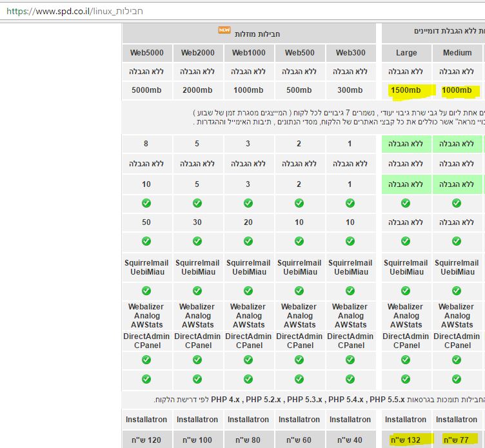Click the green checkmark under 10 in Web5000 column
The width and height of the screenshot is (485, 448).
[146, 202]
